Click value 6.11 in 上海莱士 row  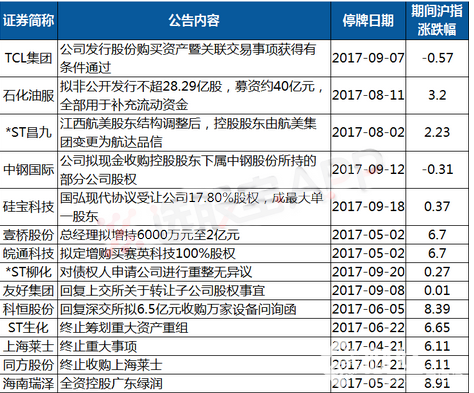[x=437, y=346]
